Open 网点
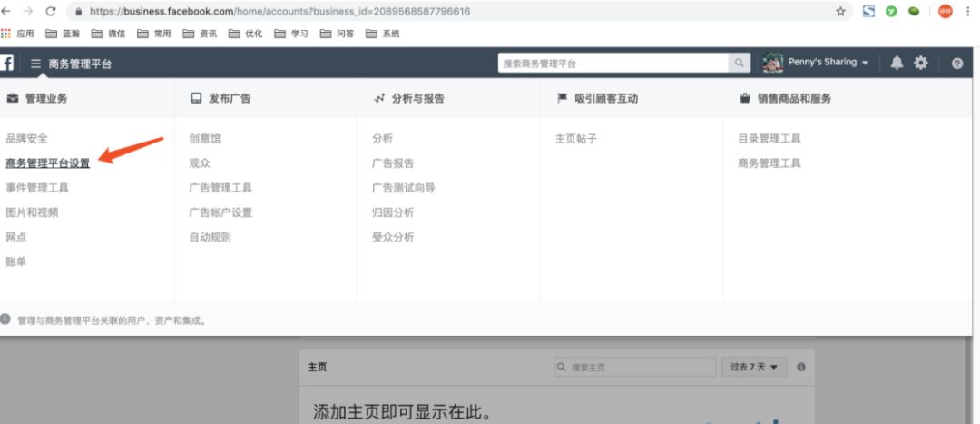 [x=16, y=237]
